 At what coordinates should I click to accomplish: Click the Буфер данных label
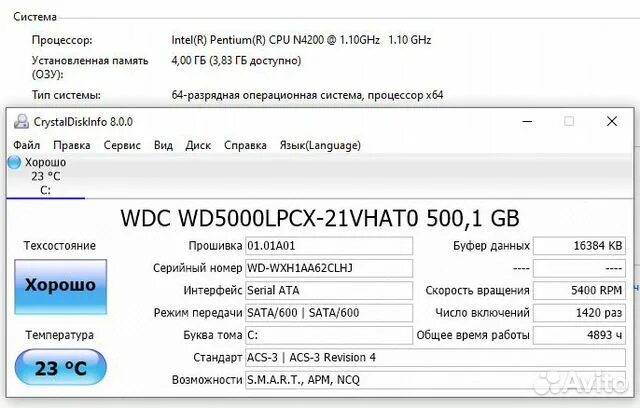pyautogui.click(x=491, y=246)
